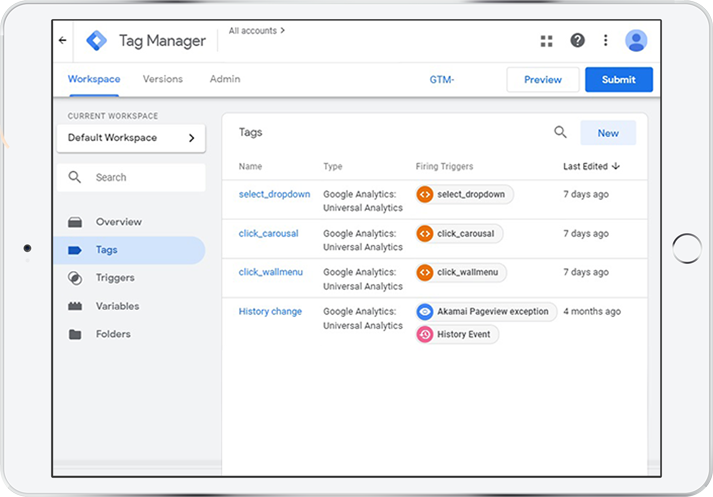The width and height of the screenshot is (713, 497).
Task: Open the user account avatar
Action: point(636,40)
